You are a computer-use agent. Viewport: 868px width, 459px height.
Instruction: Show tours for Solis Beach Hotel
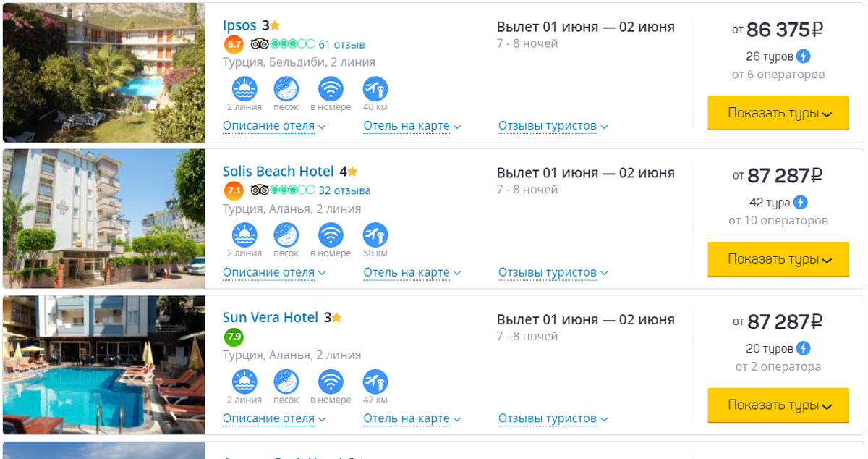(x=778, y=259)
